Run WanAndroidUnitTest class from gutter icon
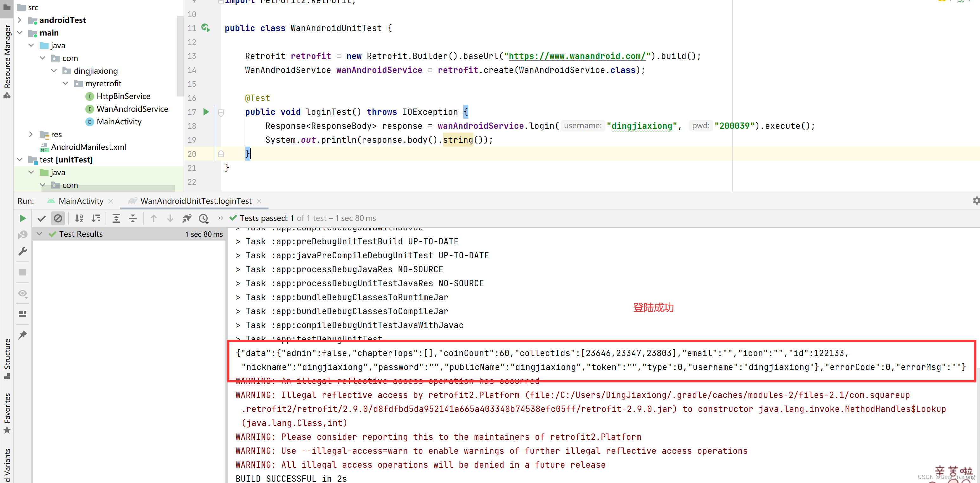The height and width of the screenshot is (483, 980). click(x=206, y=28)
